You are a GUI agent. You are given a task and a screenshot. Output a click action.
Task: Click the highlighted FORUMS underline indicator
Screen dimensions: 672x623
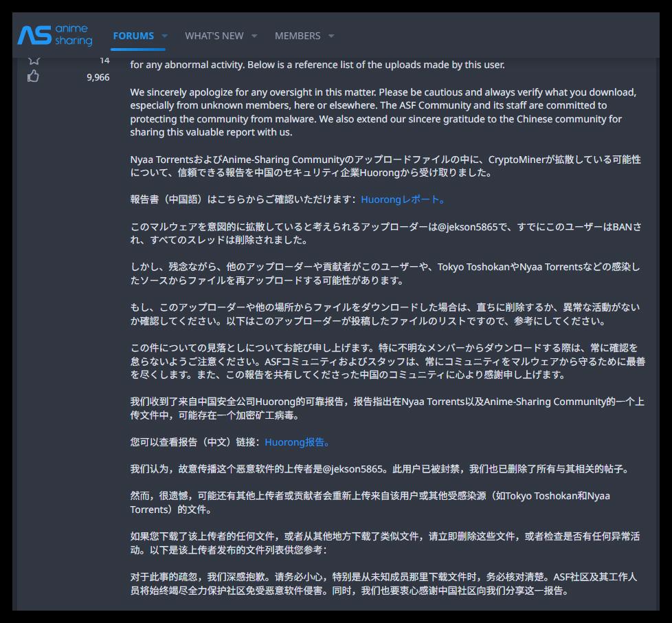click(137, 50)
